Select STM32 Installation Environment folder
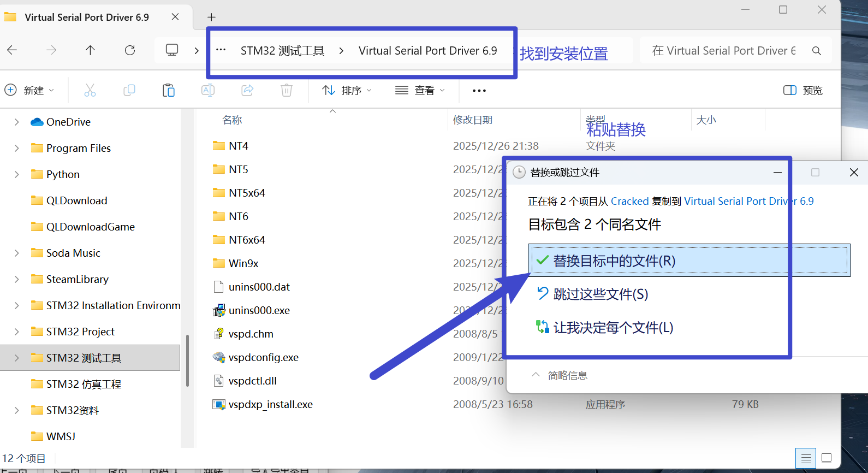Screen dimensions: 868x473 coord(113,305)
